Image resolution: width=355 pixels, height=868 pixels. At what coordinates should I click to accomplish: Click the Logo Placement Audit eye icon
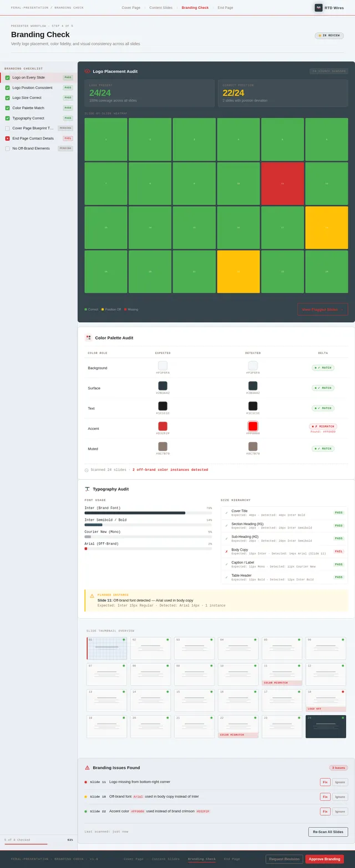[x=88, y=71]
